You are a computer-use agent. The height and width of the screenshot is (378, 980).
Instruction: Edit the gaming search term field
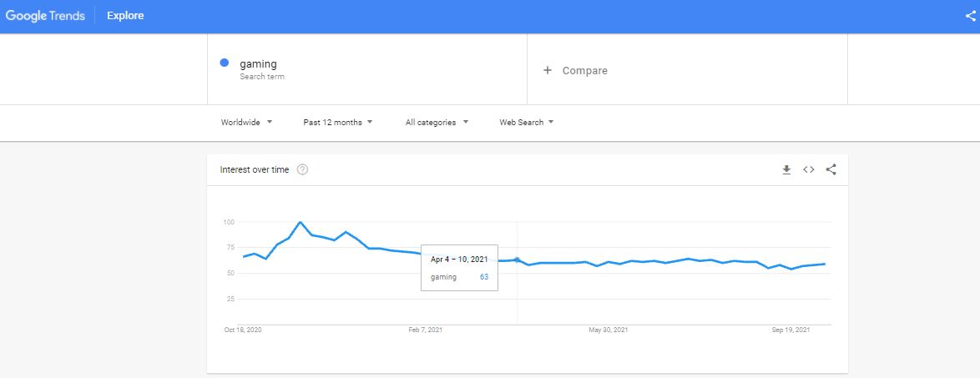(367, 68)
